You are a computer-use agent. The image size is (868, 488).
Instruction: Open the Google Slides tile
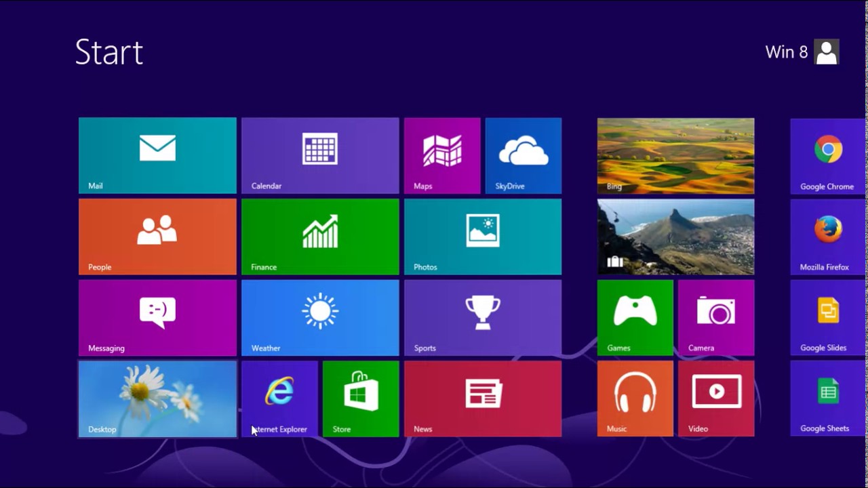[829, 318]
